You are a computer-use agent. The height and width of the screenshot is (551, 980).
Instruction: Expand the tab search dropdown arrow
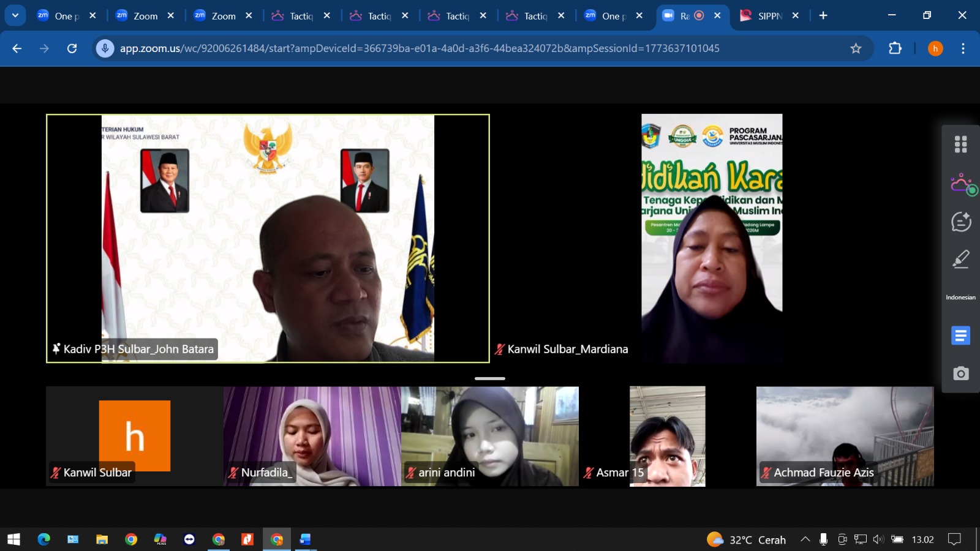click(x=15, y=15)
